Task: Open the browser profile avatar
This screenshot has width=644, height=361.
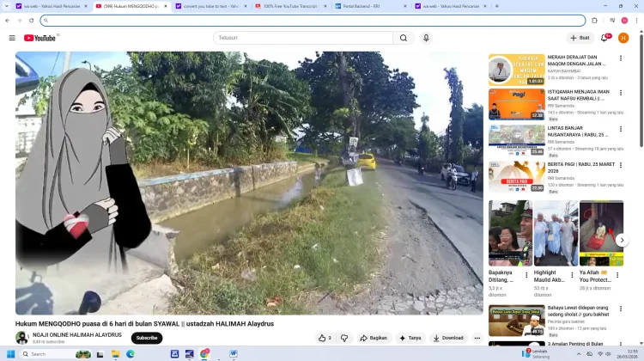Action: (624, 20)
